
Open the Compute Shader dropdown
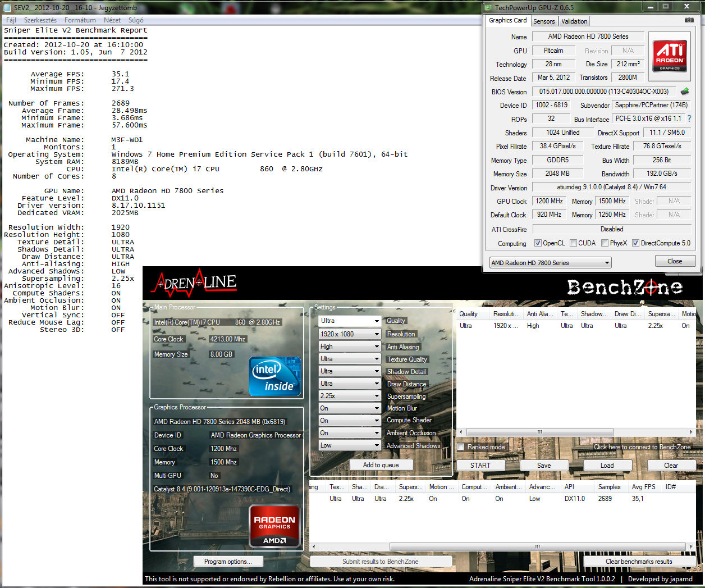(x=350, y=421)
